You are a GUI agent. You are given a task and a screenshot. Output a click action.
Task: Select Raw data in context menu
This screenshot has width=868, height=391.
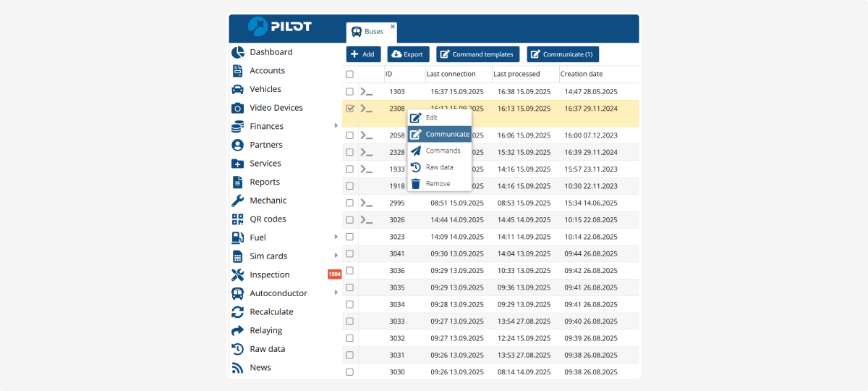(x=439, y=167)
